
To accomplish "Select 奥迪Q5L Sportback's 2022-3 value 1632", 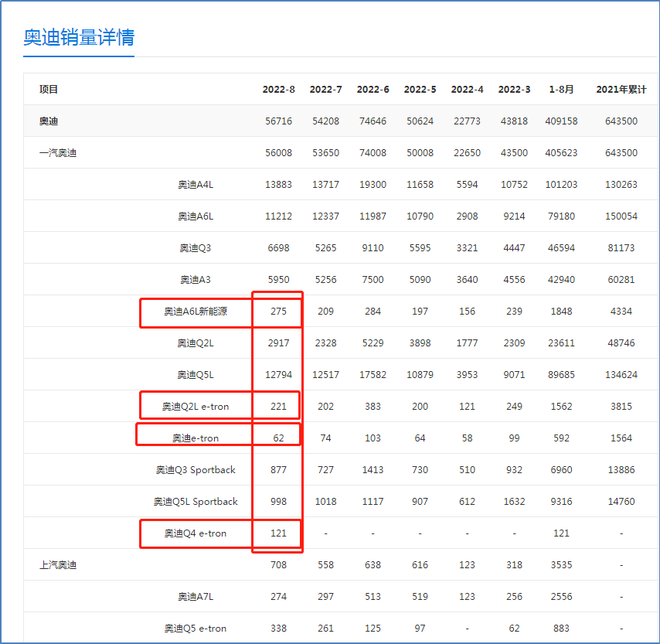I will (515, 502).
